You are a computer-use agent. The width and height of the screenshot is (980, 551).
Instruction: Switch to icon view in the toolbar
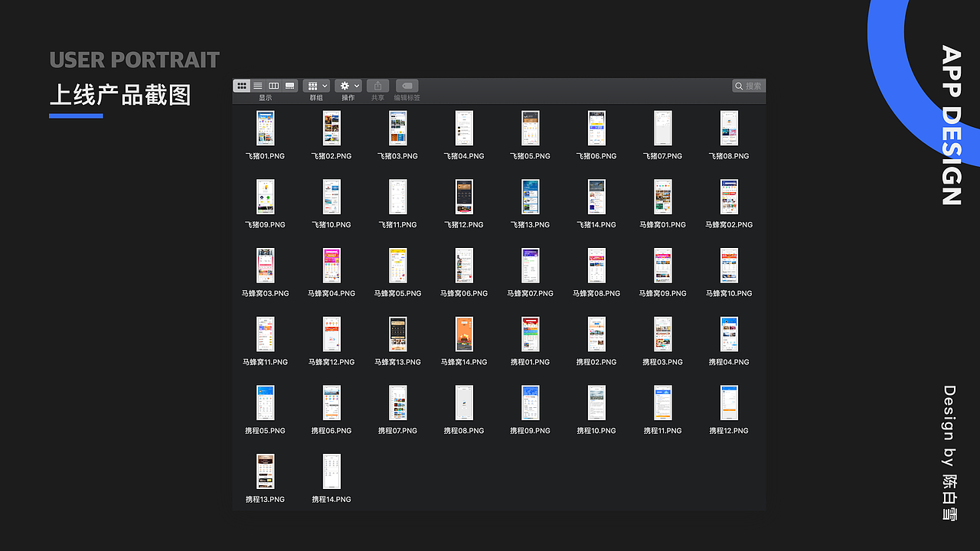(x=242, y=86)
